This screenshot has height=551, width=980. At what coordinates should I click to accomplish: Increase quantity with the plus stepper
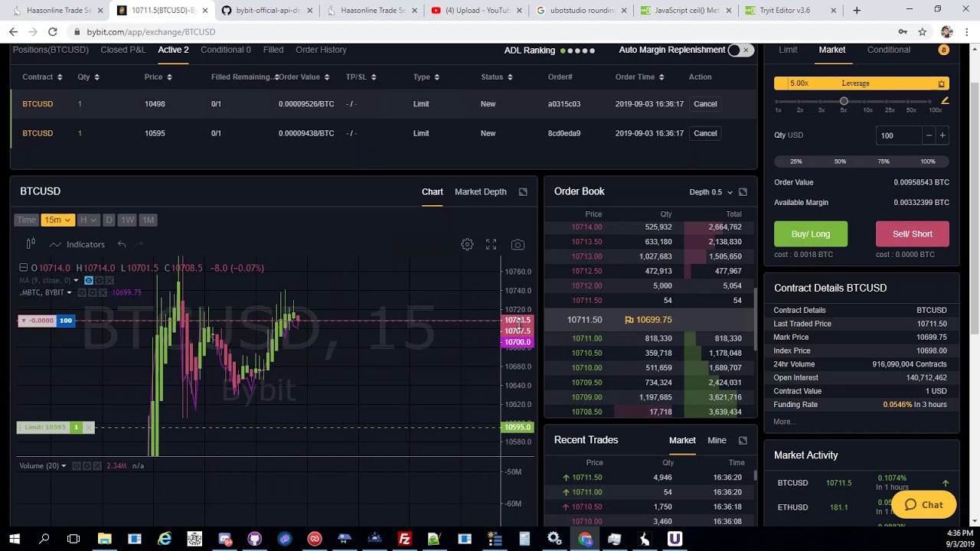click(x=942, y=135)
